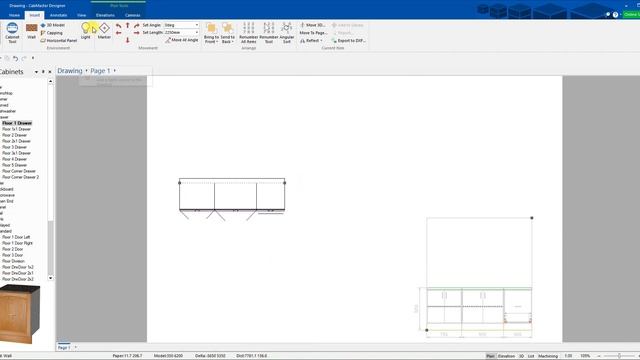Select the Cabinet Tool icon
Viewport: 640px width, 360px height.
click(12, 33)
